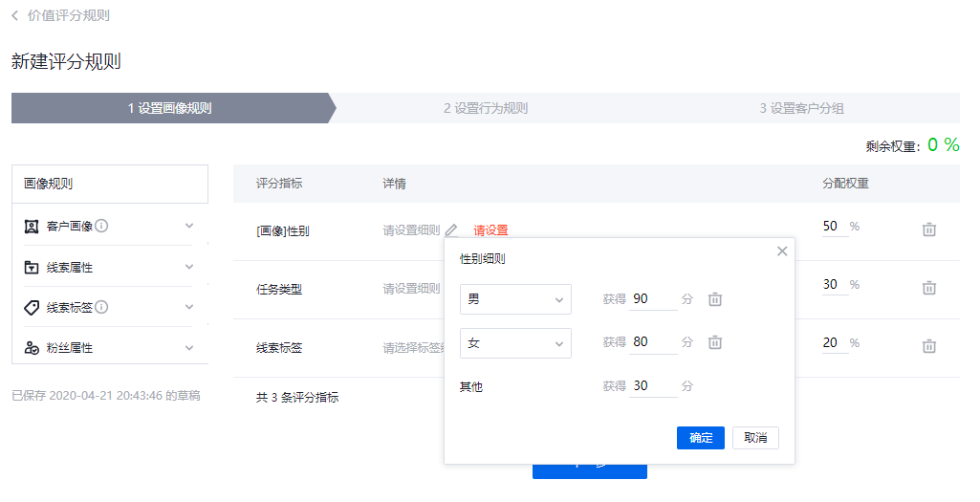The width and height of the screenshot is (980, 502).
Task: Open the 男 gender dropdown
Action: click(515, 299)
